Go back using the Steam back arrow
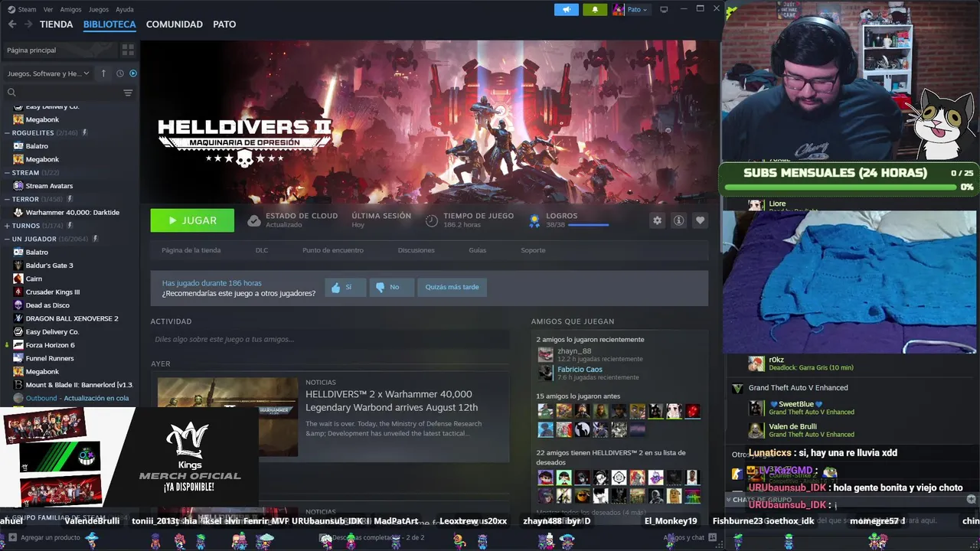The height and width of the screenshot is (551, 980). coord(12,24)
